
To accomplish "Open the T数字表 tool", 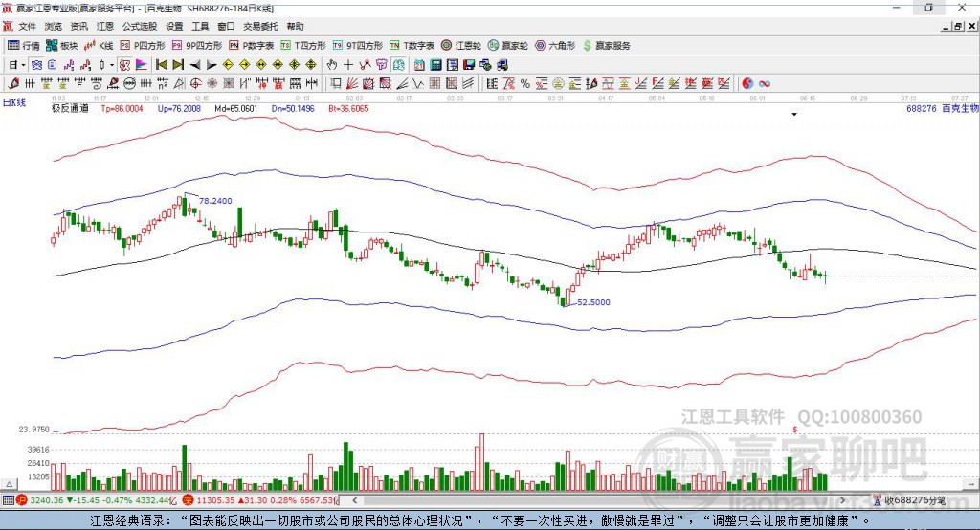I will tap(412, 46).
